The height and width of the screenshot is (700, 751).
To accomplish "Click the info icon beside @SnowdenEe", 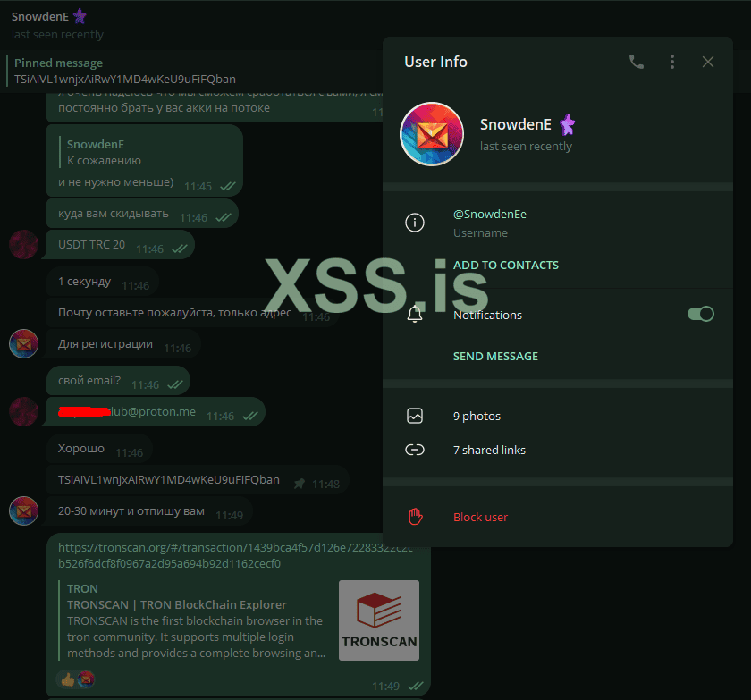I will pos(415,223).
